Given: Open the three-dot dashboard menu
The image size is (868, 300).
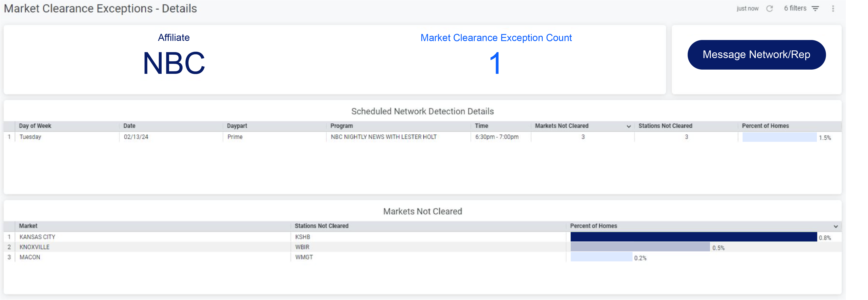Looking at the screenshot, I should [x=833, y=9].
